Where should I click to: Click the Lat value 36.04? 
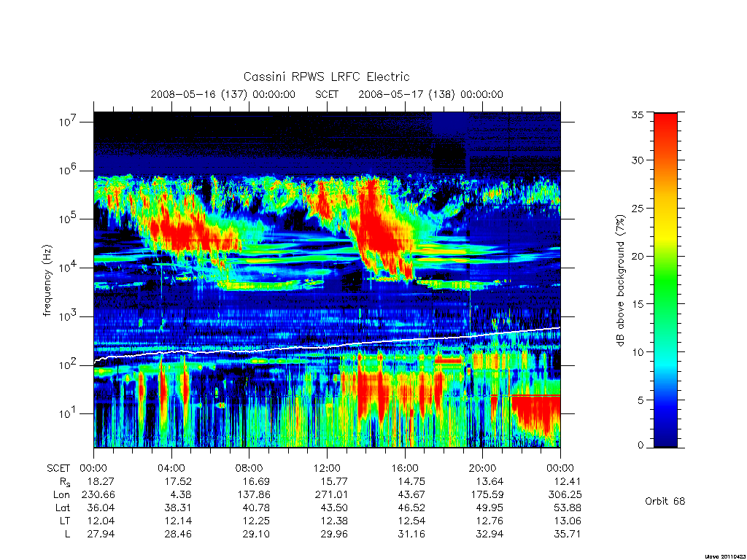click(101, 507)
